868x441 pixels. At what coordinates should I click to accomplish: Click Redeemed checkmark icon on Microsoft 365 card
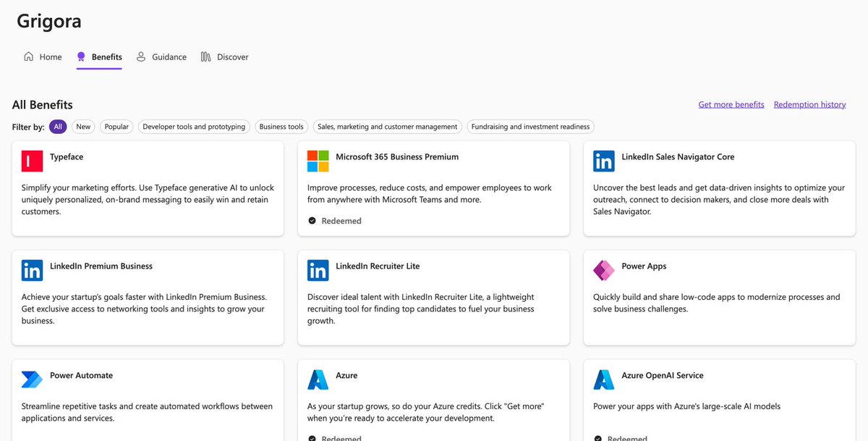tap(312, 221)
